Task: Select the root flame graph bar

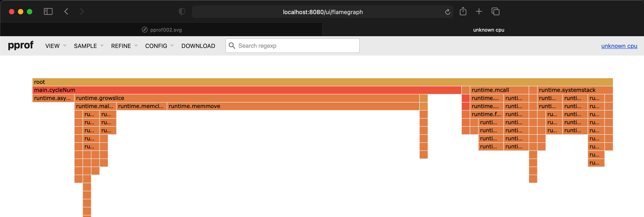Action: pos(322,82)
